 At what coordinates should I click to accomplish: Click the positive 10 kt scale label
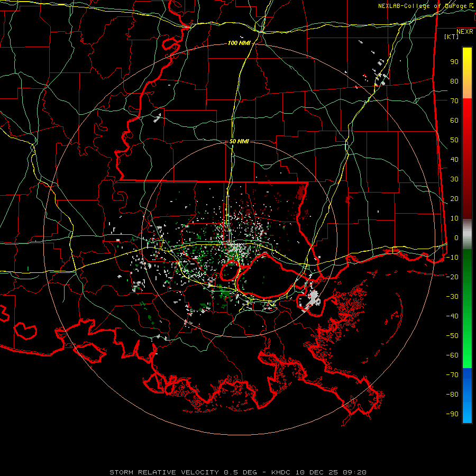point(454,218)
